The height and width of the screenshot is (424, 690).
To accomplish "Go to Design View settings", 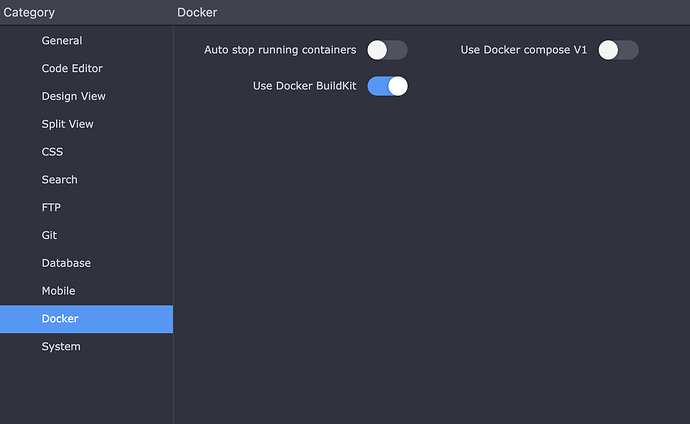I will [x=86, y=96].
